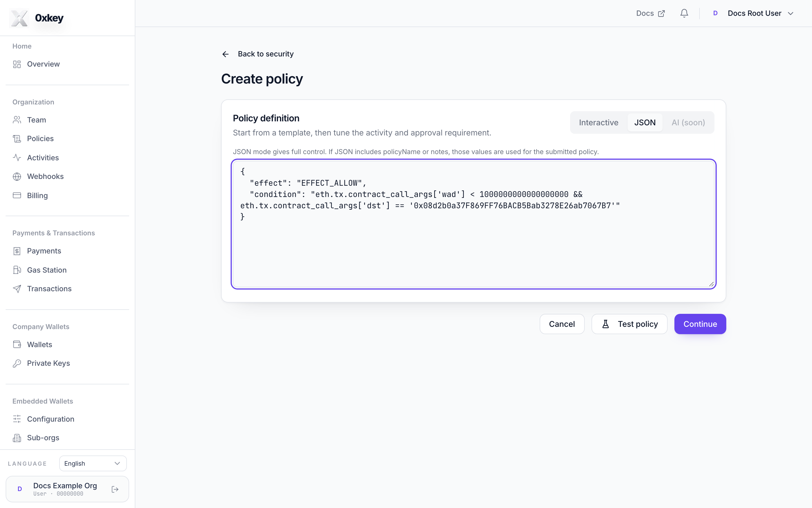Click the Create policy heading

[x=262, y=79]
